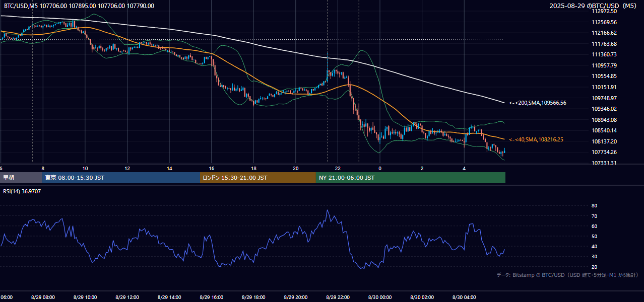
Task: Click hour tick 12 under the price chart
Action: tap(127, 168)
